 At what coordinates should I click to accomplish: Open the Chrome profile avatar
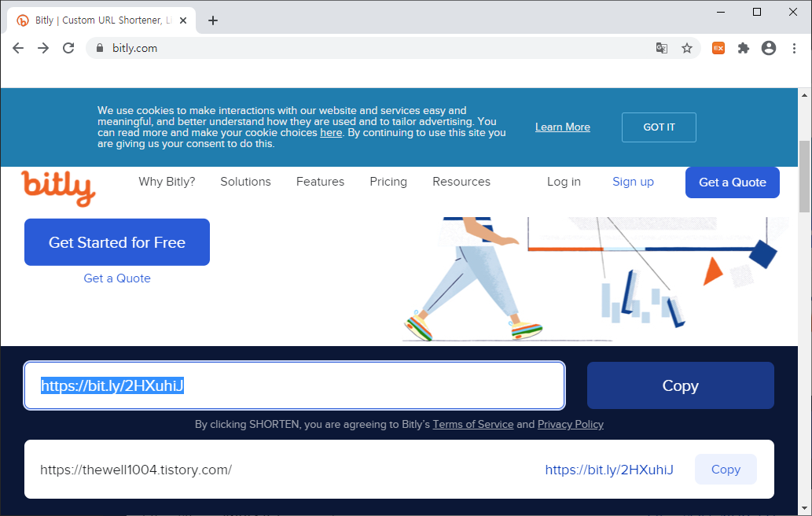point(769,48)
